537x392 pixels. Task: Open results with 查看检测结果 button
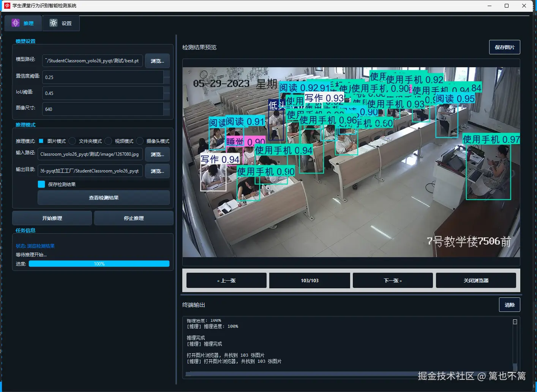(103, 198)
